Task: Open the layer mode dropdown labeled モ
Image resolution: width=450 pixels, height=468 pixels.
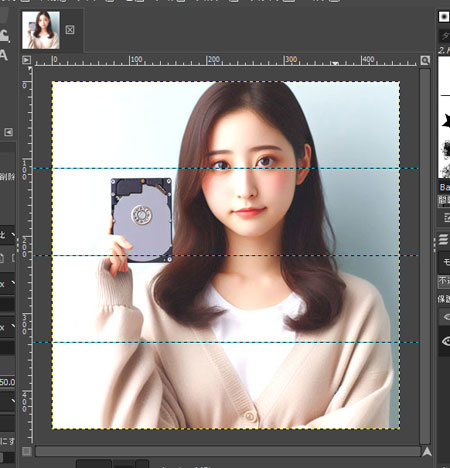Action: [444, 262]
